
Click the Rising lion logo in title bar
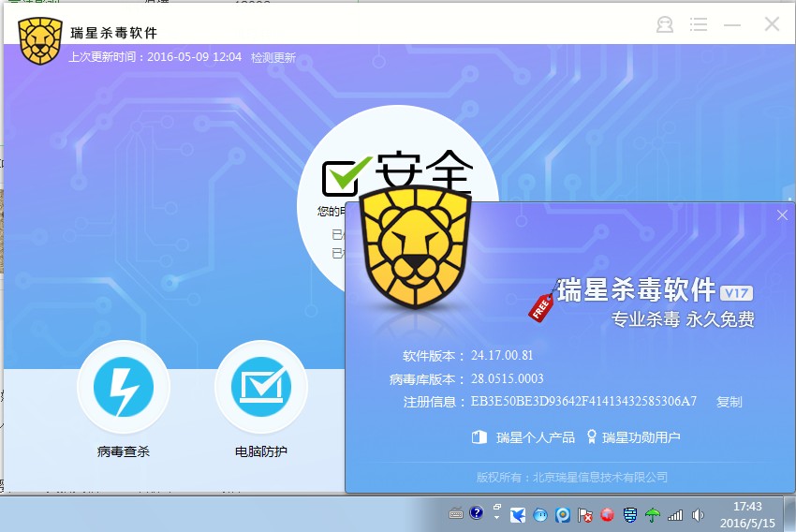pyautogui.click(x=40, y=41)
